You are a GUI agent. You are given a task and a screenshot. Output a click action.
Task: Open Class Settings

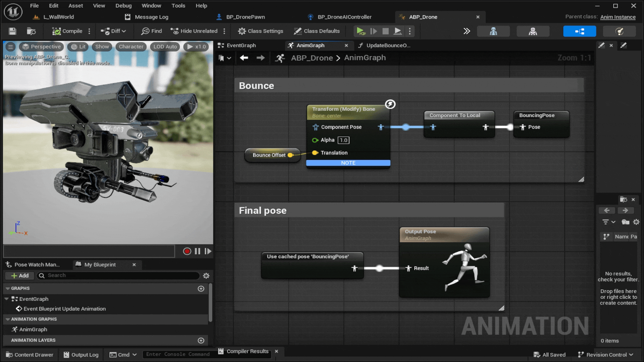coord(261,31)
